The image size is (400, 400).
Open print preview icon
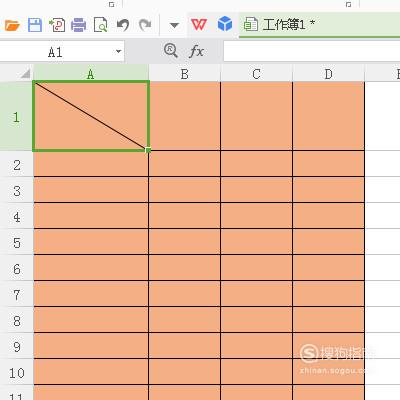click(x=100, y=25)
